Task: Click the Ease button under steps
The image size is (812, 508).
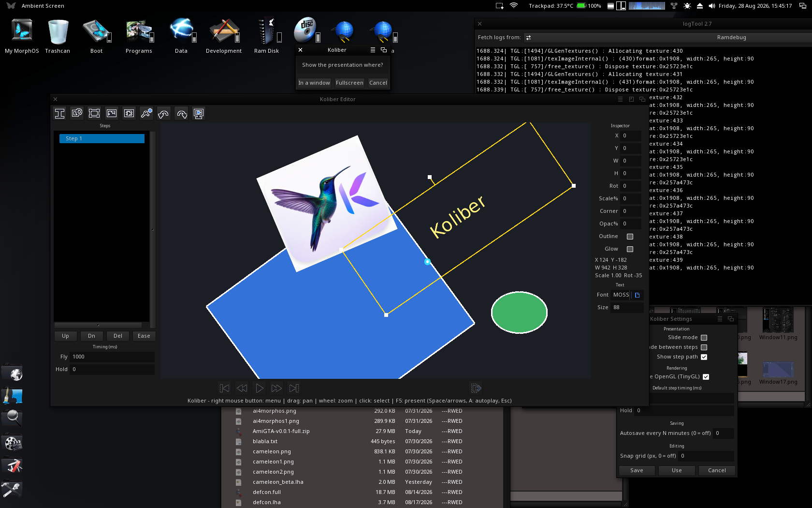Action: click(144, 336)
